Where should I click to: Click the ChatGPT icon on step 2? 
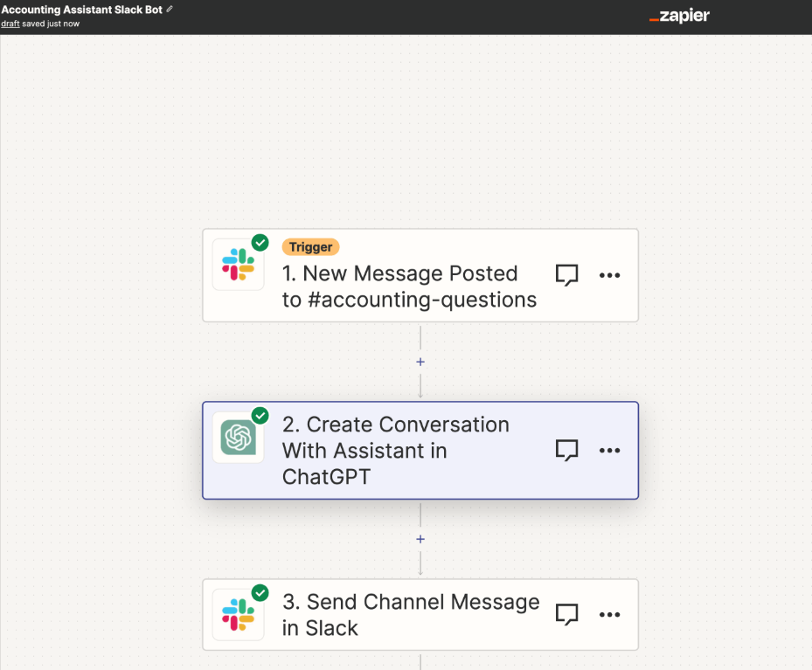[238, 437]
